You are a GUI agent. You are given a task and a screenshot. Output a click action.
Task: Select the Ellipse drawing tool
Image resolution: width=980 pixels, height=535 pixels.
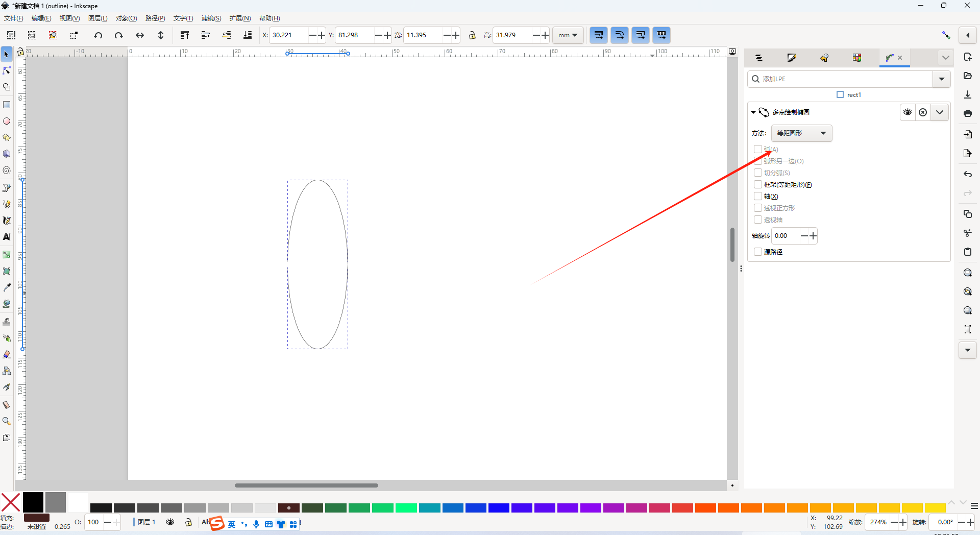7,121
